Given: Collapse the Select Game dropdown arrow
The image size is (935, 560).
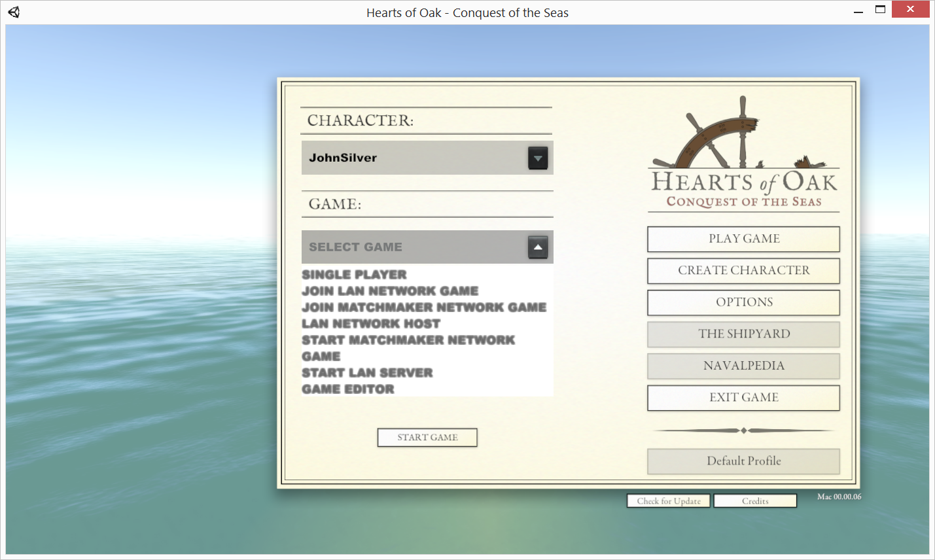Looking at the screenshot, I should (x=538, y=247).
